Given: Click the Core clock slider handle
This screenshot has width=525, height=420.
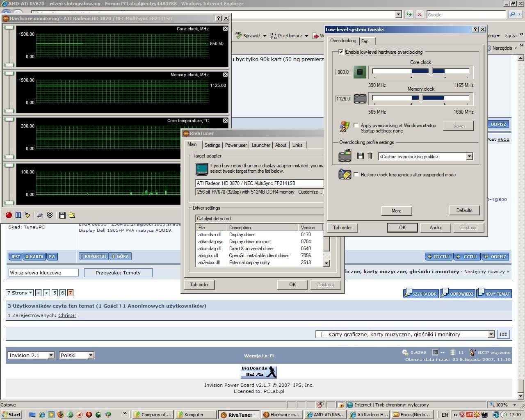Looking at the screenshot, I should pos(431,71).
